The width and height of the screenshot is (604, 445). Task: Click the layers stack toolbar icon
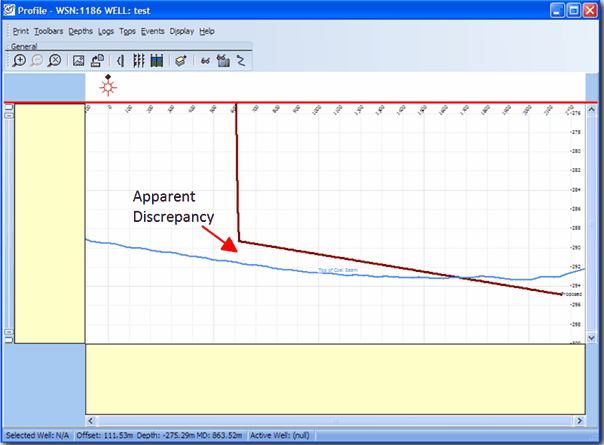(180, 61)
